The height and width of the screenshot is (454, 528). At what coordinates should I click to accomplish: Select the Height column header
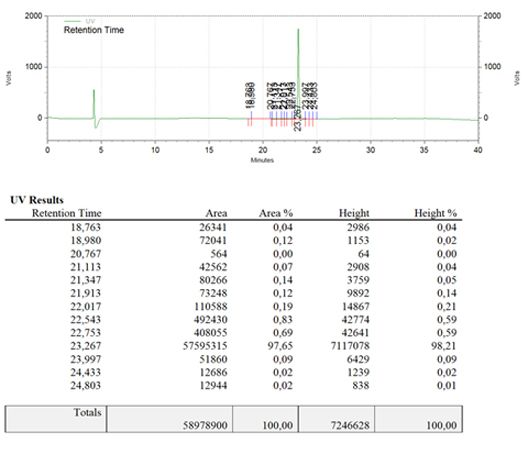pos(354,213)
